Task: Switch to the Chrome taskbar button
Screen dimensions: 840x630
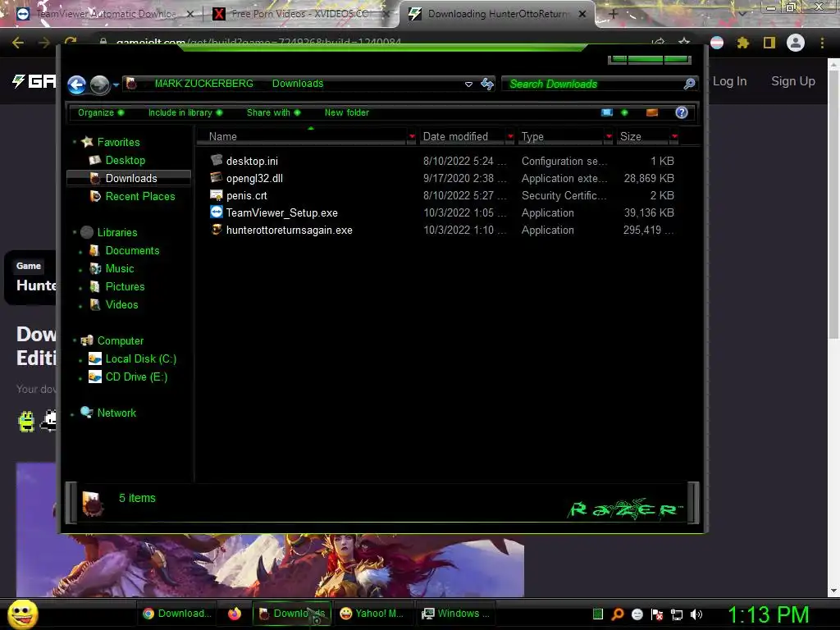Action: (177, 614)
